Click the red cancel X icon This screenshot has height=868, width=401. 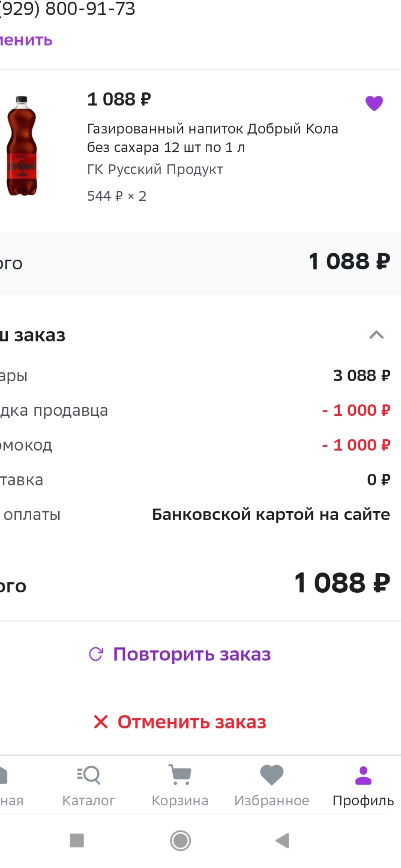click(101, 722)
